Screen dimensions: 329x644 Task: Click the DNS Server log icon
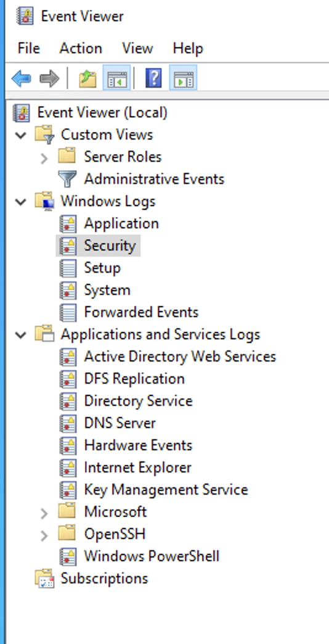click(68, 423)
